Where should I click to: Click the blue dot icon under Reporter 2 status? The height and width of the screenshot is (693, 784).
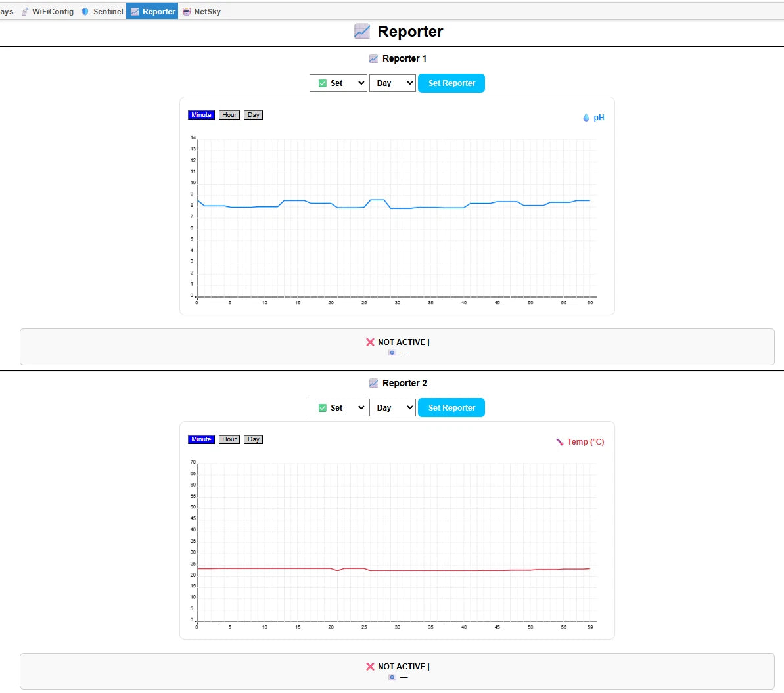392,677
